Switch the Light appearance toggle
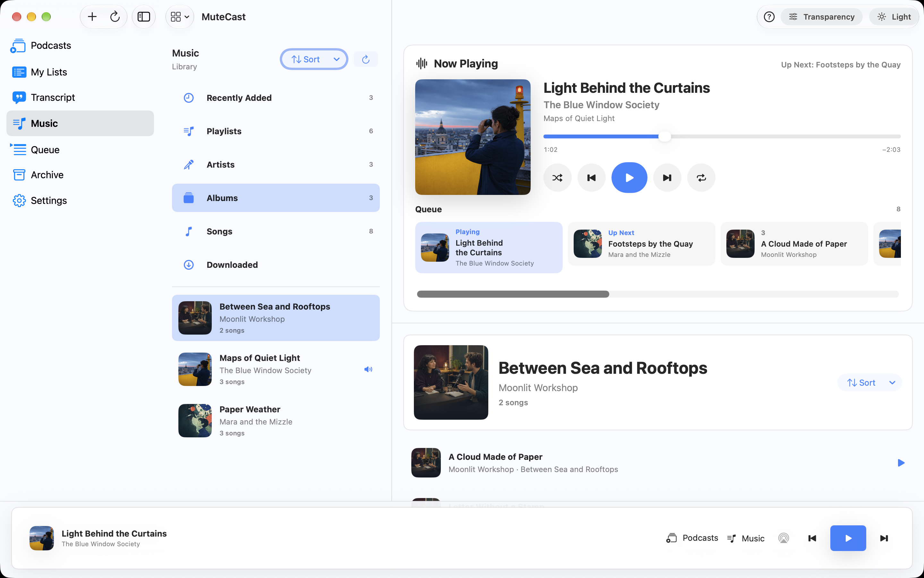Viewport: 924px width, 578px height. (x=894, y=17)
